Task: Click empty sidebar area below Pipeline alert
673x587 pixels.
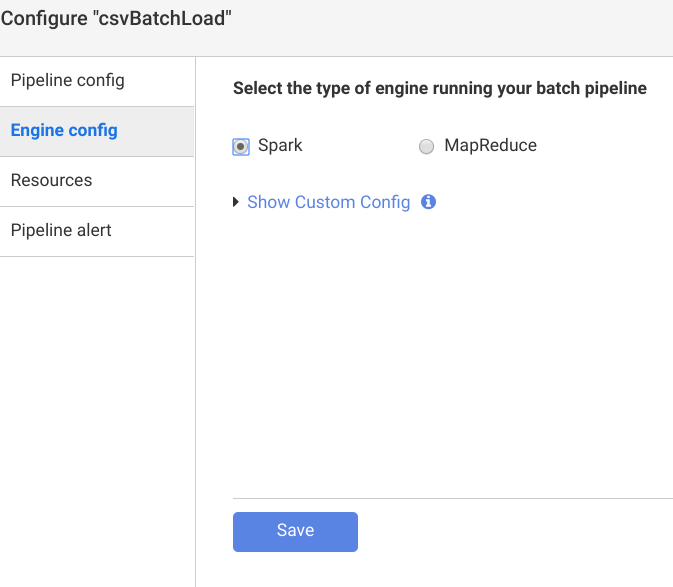Action: (x=97, y=420)
